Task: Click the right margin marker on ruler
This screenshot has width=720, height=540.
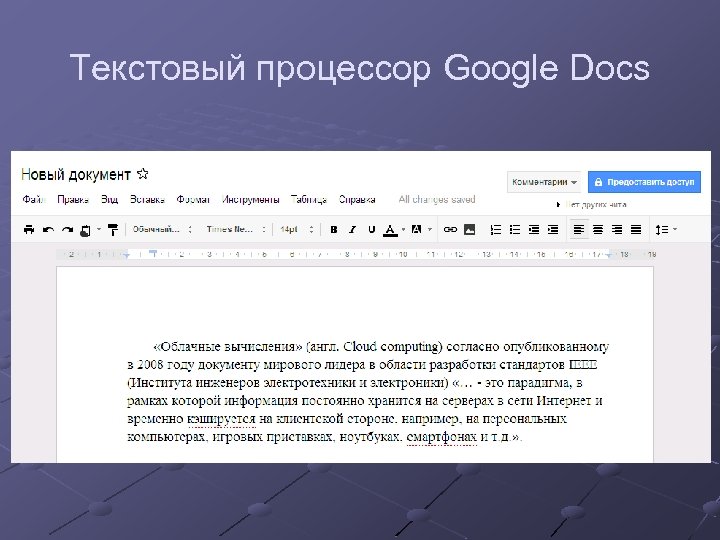Action: pyautogui.click(x=608, y=255)
